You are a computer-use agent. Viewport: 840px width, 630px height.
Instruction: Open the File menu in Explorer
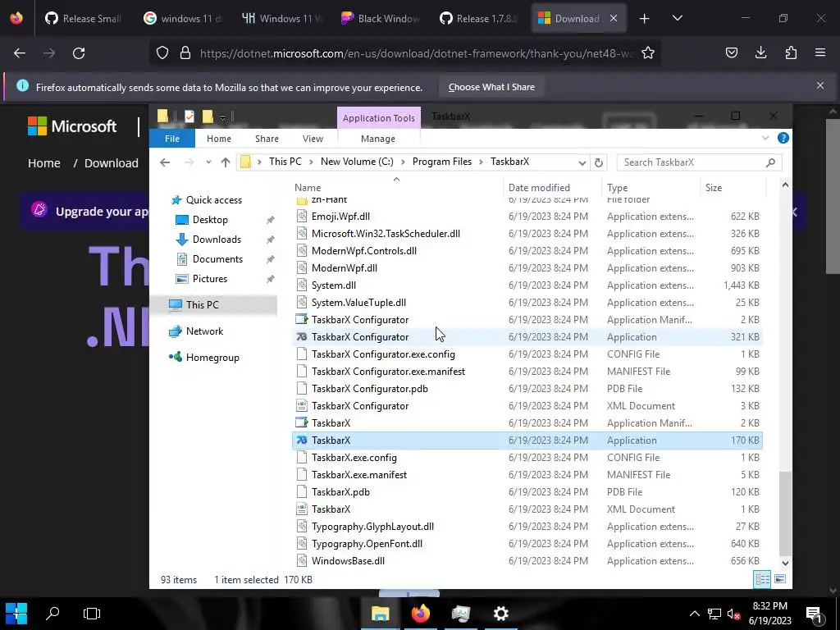172,138
